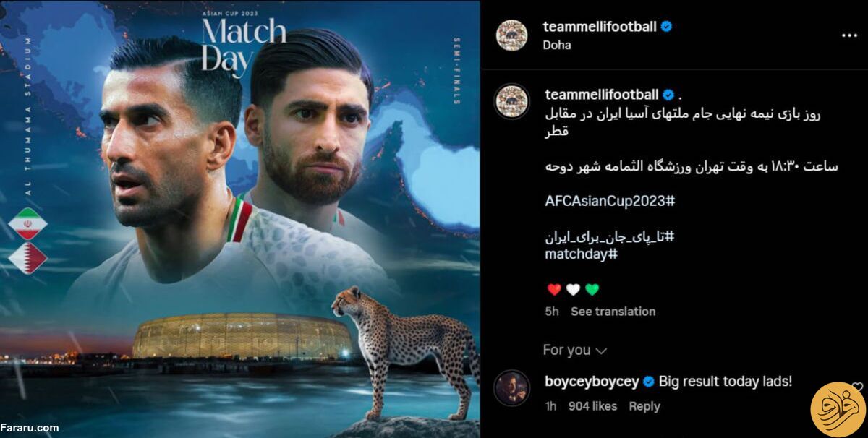
Task: Click verified badge next to header username
Action: (x=667, y=27)
